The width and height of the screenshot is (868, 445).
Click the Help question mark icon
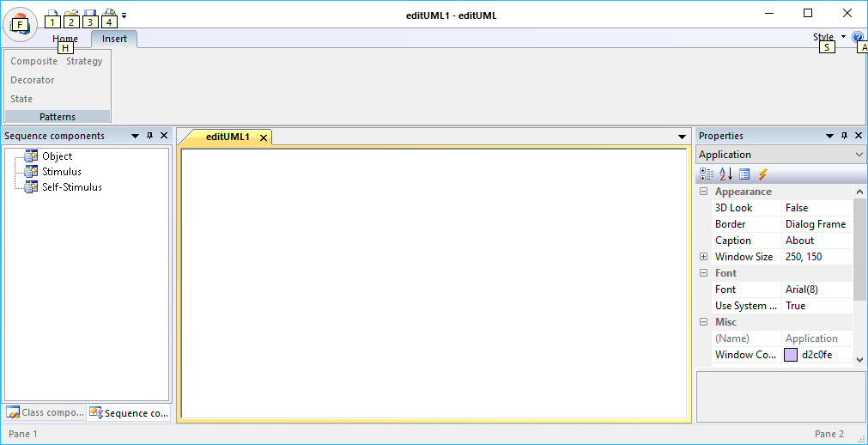click(857, 38)
